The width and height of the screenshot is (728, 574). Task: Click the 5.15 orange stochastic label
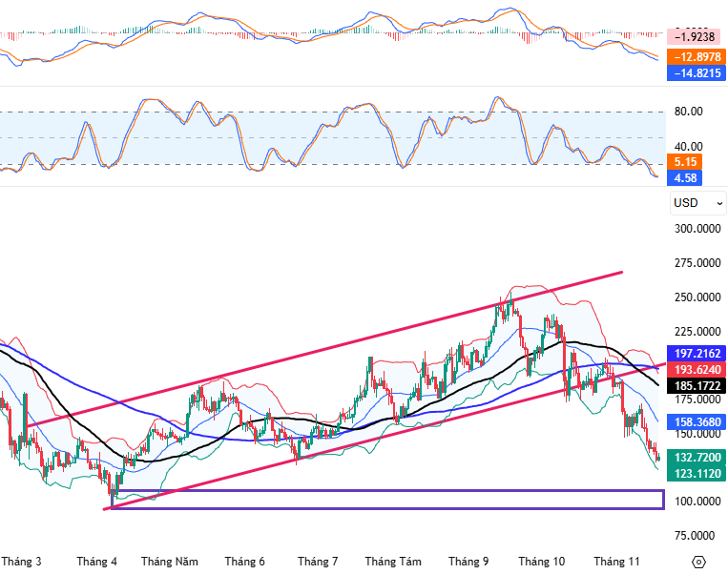point(687,162)
